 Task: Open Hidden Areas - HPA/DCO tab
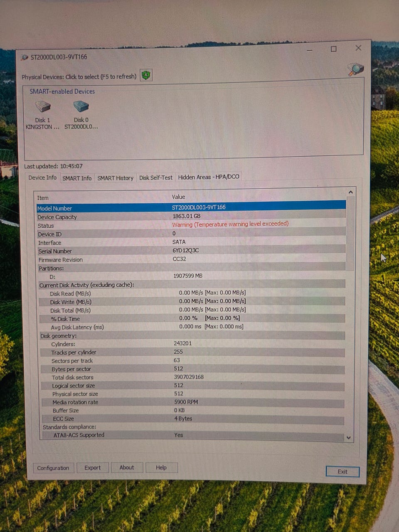(x=209, y=177)
